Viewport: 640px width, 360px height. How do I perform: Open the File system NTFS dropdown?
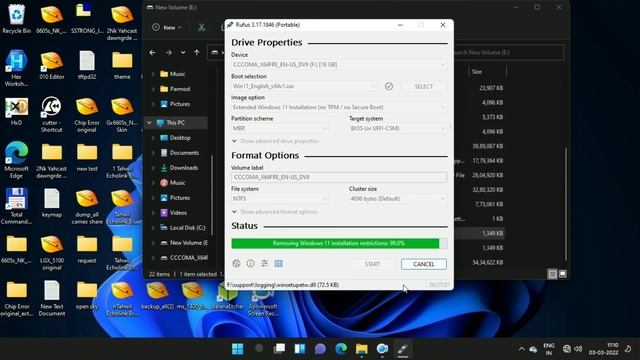pos(280,198)
